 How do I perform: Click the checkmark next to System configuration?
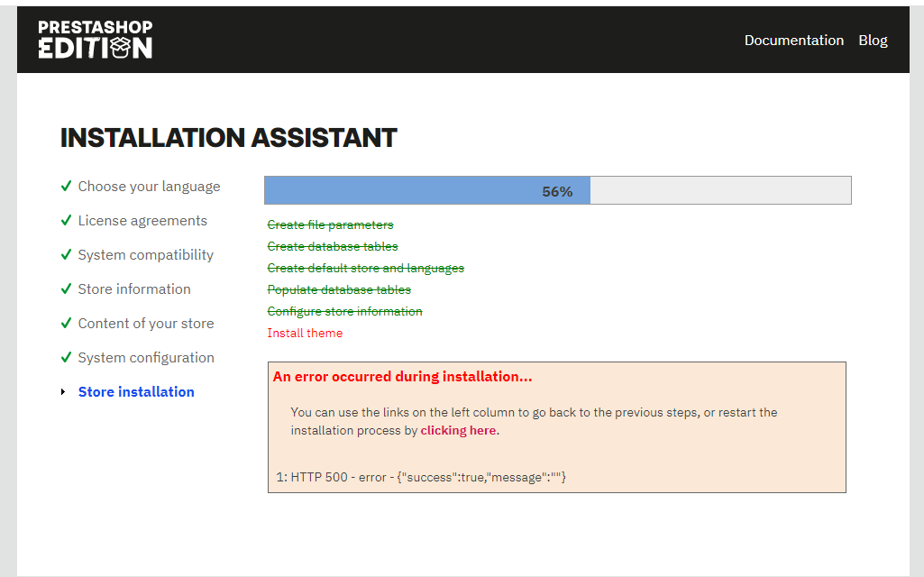pyautogui.click(x=66, y=357)
